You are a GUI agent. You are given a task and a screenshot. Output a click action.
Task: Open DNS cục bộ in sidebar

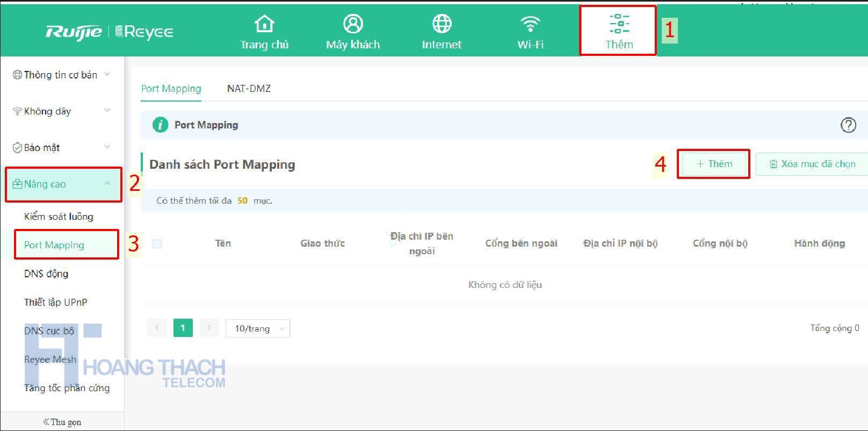pyautogui.click(x=49, y=331)
